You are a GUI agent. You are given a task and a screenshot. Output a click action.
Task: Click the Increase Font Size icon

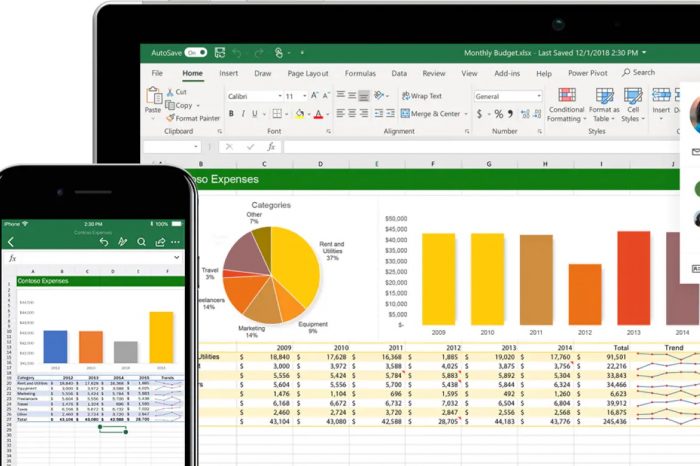pos(315,96)
